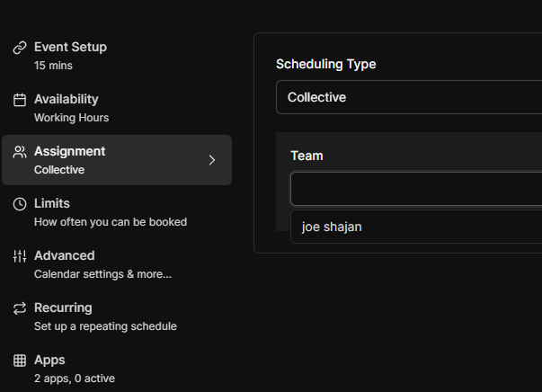Open the Apps tab
Viewport: 542px width, 392px height.
(49, 361)
